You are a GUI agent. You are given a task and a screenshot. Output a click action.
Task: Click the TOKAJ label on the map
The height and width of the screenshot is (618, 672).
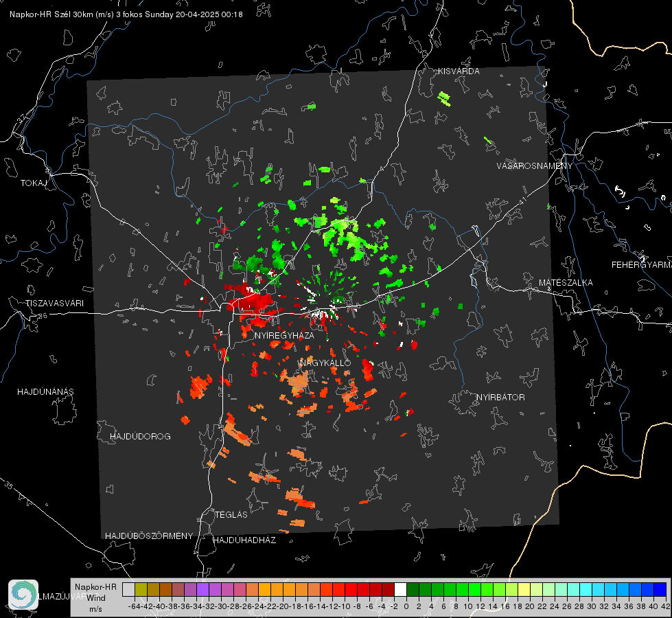[x=34, y=183]
